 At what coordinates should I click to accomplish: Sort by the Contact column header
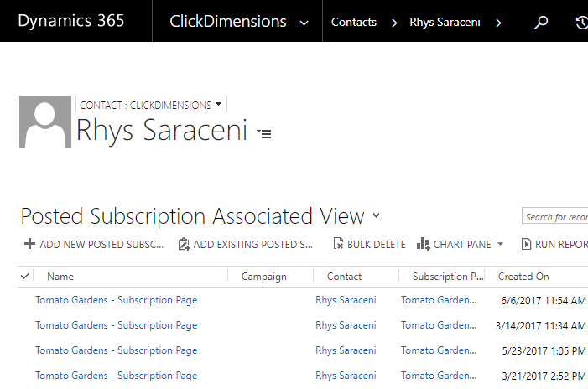344,277
